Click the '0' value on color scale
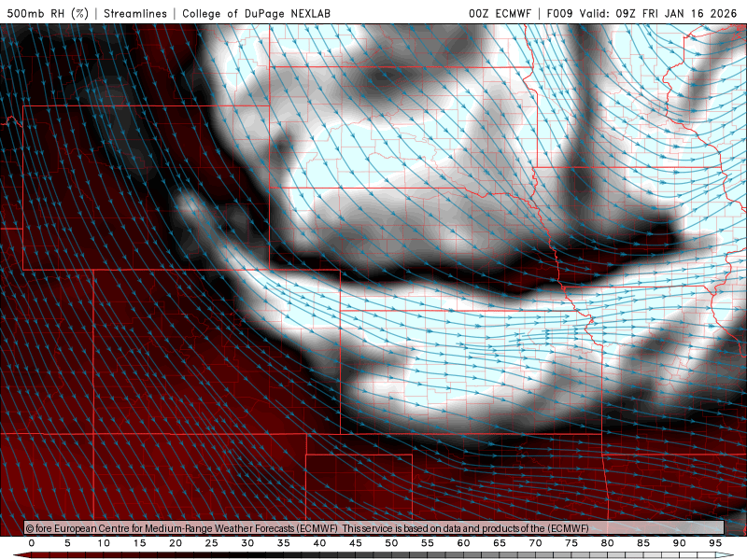The height and width of the screenshot is (560, 747). tap(32, 543)
